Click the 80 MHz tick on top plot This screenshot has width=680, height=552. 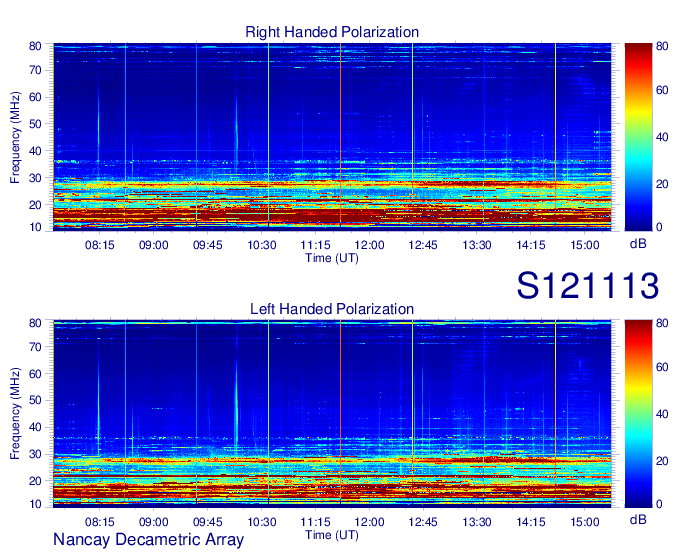pyautogui.click(x=35, y=46)
